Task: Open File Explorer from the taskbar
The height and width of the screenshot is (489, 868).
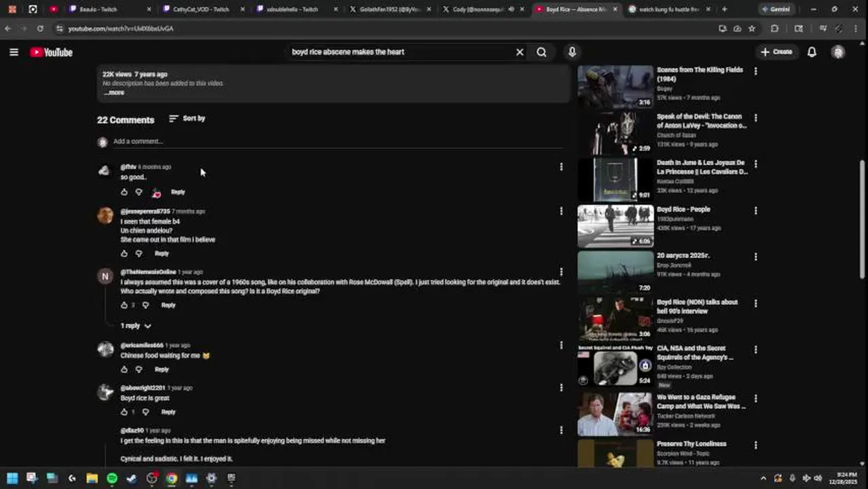Action: [92, 478]
